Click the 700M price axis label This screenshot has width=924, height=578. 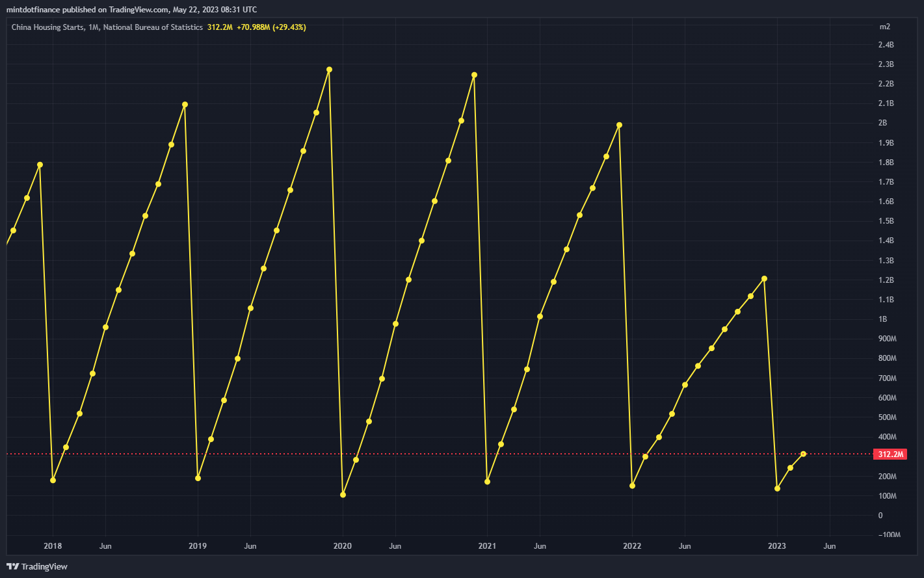click(x=887, y=378)
